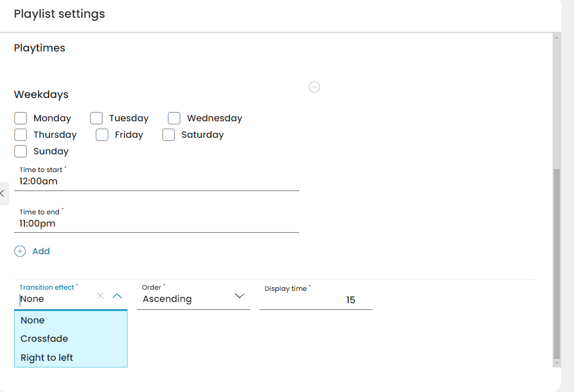Viewport: 574px width, 392px height.
Task: Check the Wednesday checkbox
Action: tap(174, 118)
